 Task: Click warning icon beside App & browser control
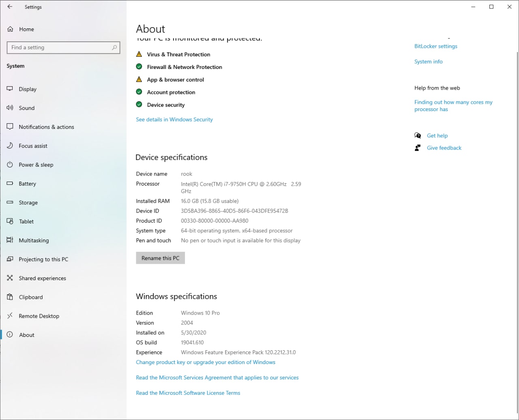(x=139, y=79)
